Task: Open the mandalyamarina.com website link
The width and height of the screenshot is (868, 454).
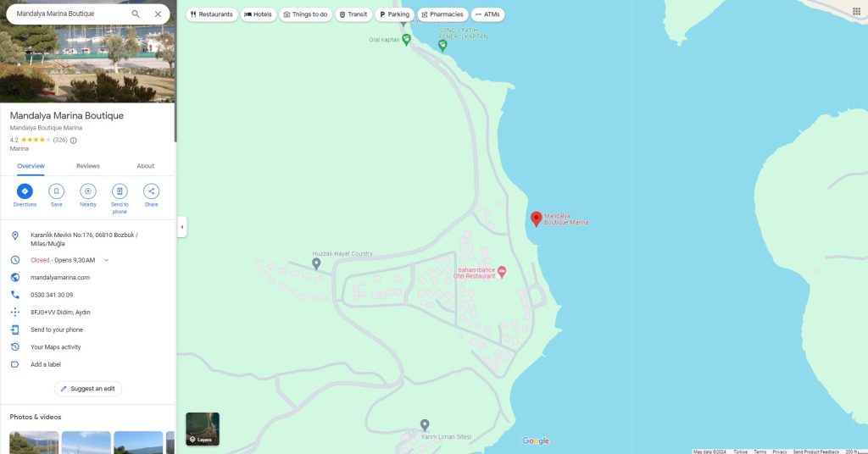Action: [x=60, y=278]
